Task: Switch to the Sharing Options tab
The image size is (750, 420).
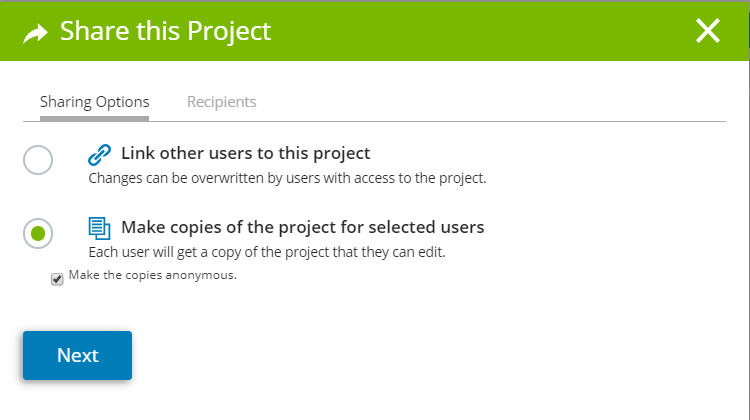Action: (94, 101)
